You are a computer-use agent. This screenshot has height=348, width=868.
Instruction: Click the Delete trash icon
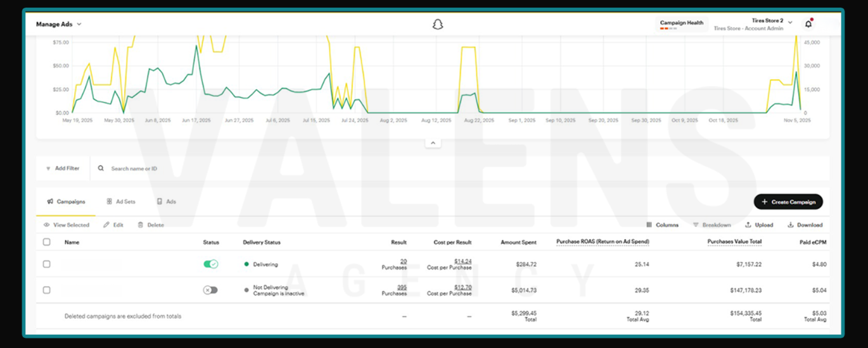pyautogui.click(x=140, y=225)
